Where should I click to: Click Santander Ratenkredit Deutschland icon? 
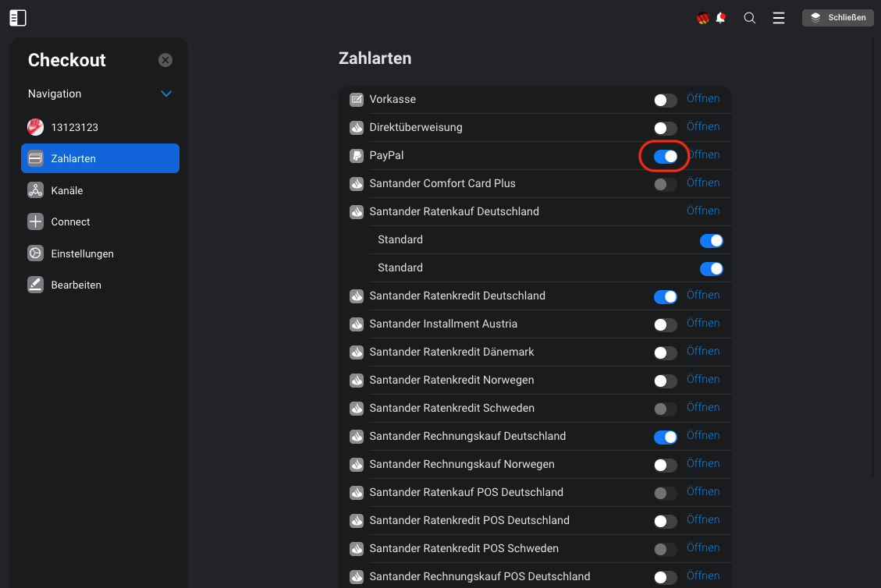point(357,296)
